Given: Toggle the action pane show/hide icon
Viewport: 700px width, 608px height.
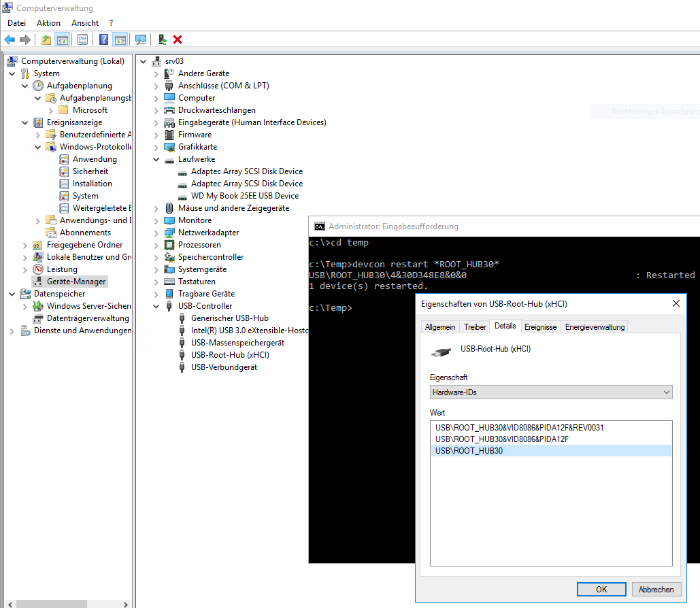Looking at the screenshot, I should click(120, 40).
